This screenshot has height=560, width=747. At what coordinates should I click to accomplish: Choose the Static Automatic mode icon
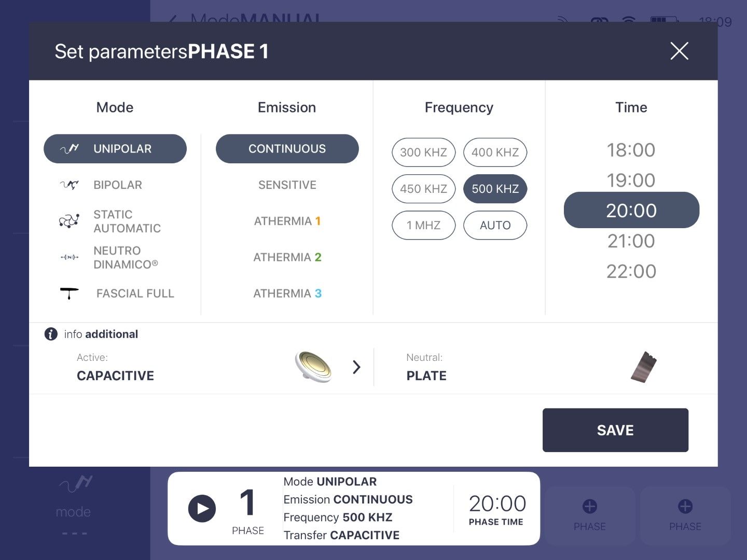[69, 221]
